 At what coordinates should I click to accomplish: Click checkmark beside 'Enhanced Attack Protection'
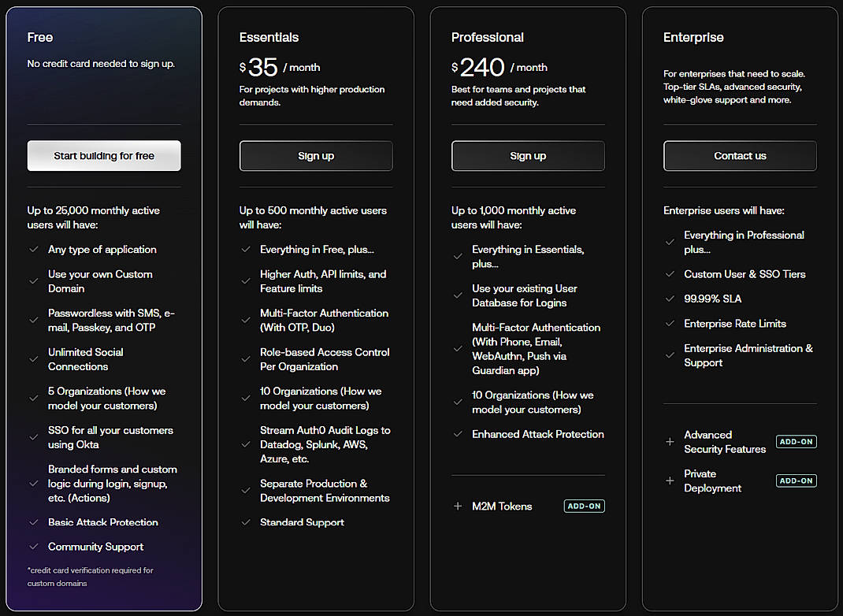pyautogui.click(x=458, y=434)
